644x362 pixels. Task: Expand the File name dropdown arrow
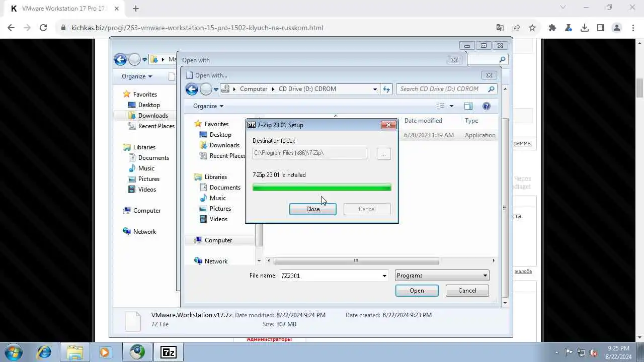[x=384, y=276]
